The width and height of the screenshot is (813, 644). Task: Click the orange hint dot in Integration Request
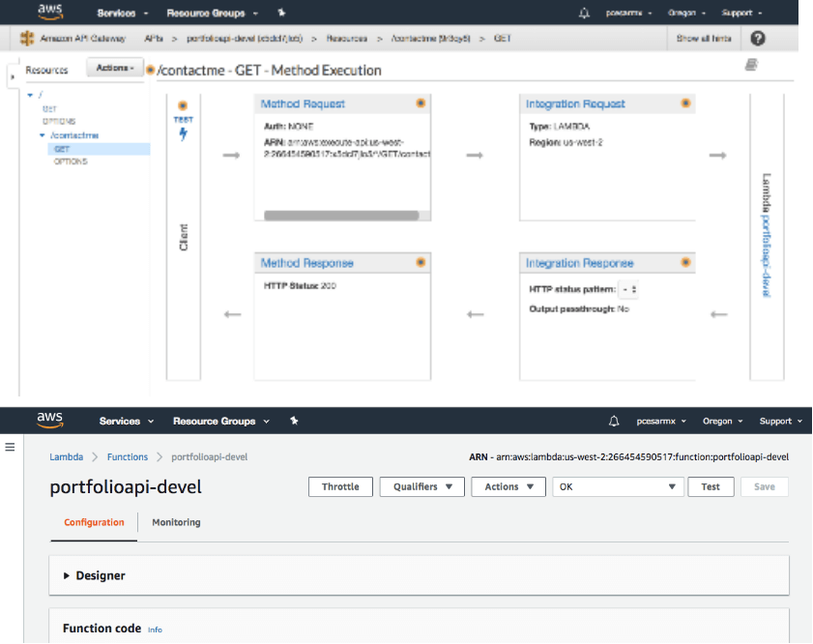tap(685, 103)
